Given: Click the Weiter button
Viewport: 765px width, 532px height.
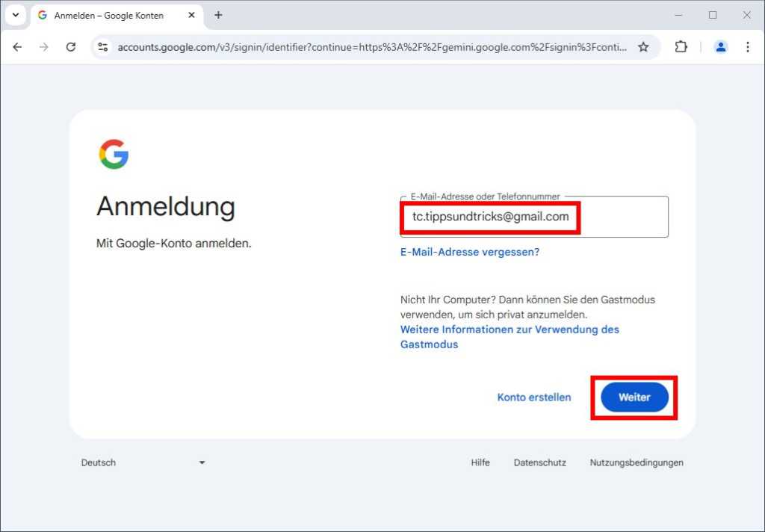Looking at the screenshot, I should tap(634, 398).
